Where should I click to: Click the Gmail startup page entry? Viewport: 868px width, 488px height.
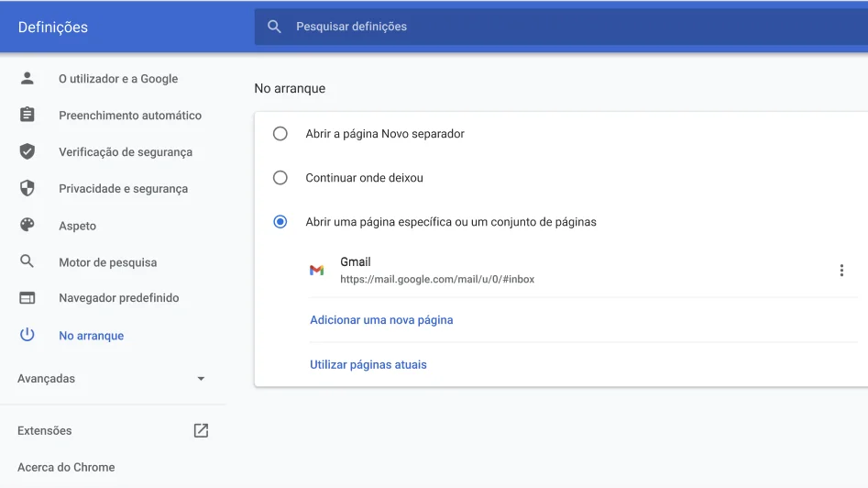coord(436,271)
